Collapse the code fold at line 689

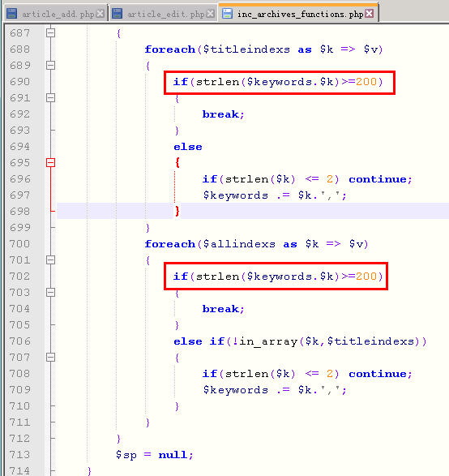[x=51, y=65]
